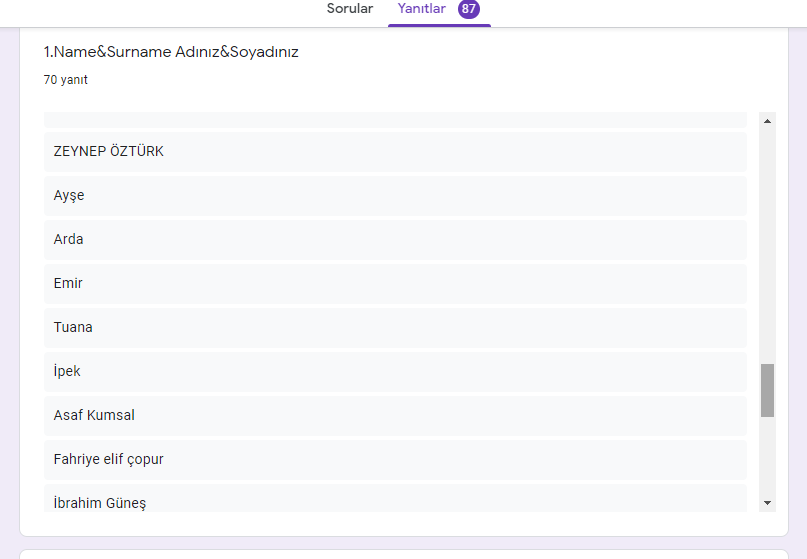Click the partially visible row above ZEYNEP ÖZTÜRK
This screenshot has width=807, height=559.
(x=395, y=120)
